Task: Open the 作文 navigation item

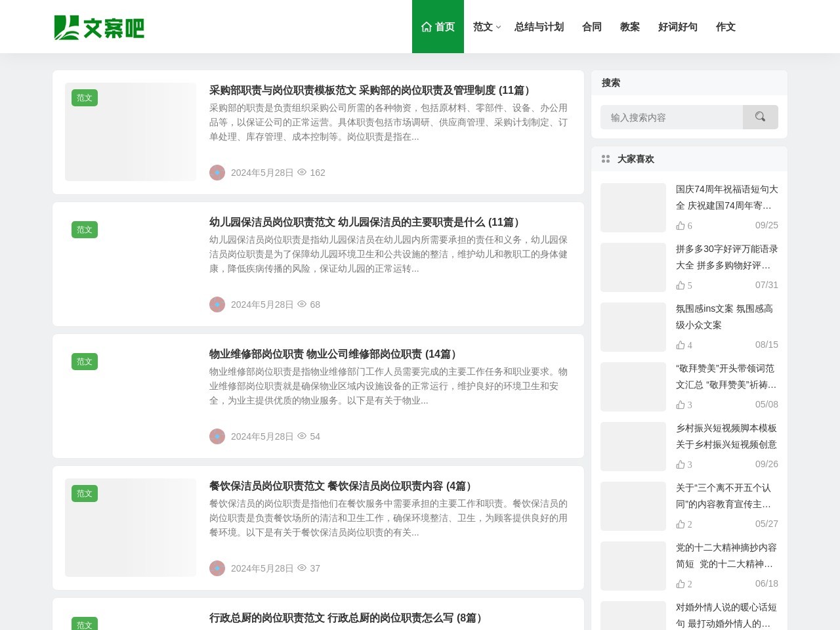Action: coord(726,27)
